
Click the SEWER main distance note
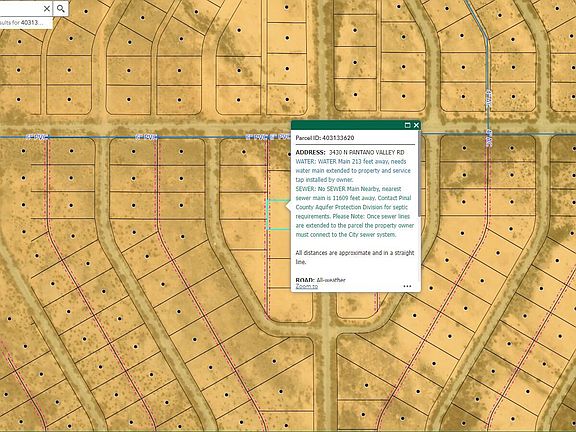(354, 212)
